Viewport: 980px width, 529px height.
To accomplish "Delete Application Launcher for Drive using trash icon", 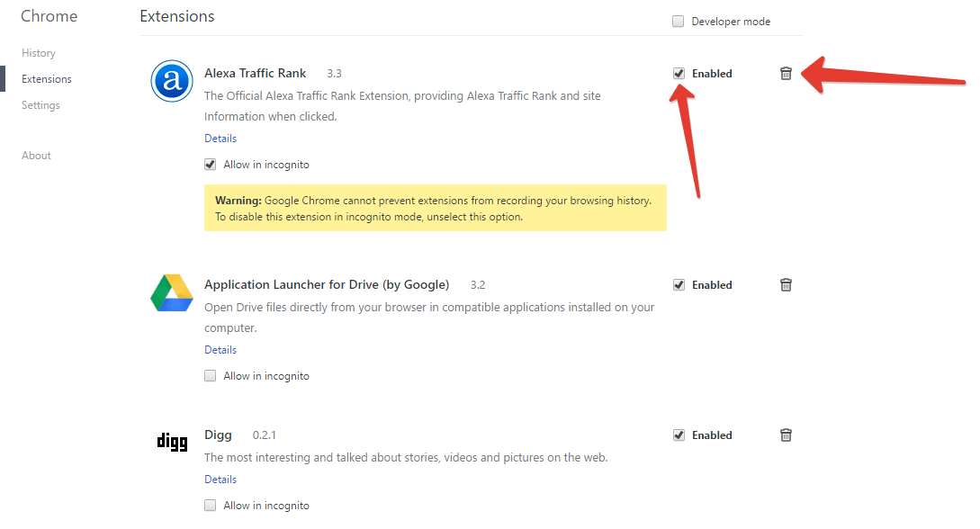I will tap(786, 285).
